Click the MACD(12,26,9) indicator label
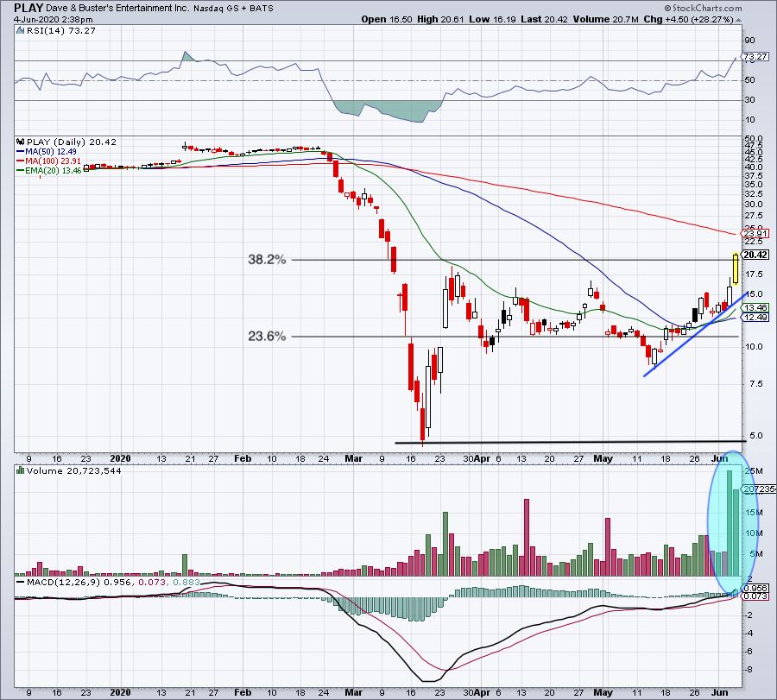Viewport: 777px width, 700px height. (65, 582)
